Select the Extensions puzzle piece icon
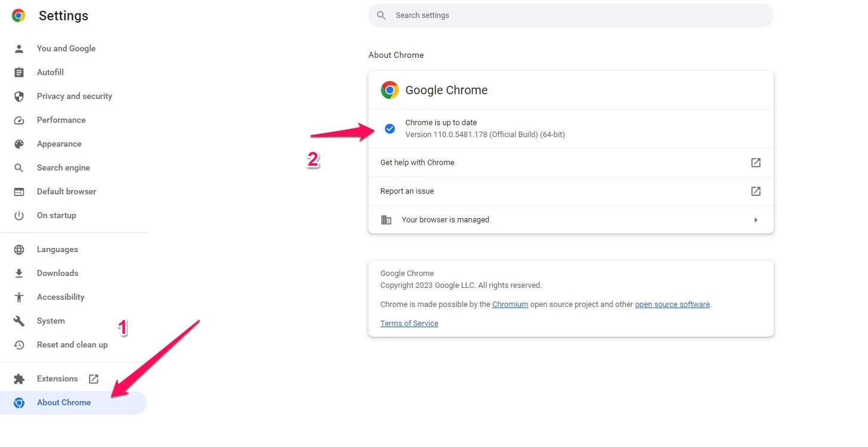Viewport: 868px width, 447px height. coord(18,378)
